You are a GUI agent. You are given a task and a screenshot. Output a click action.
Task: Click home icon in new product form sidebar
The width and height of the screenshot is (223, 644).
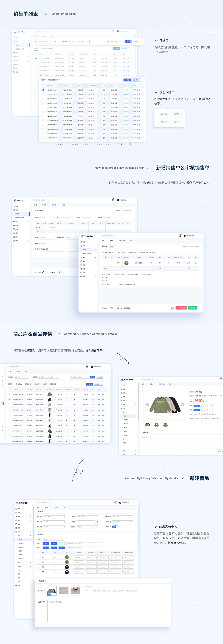point(16,509)
